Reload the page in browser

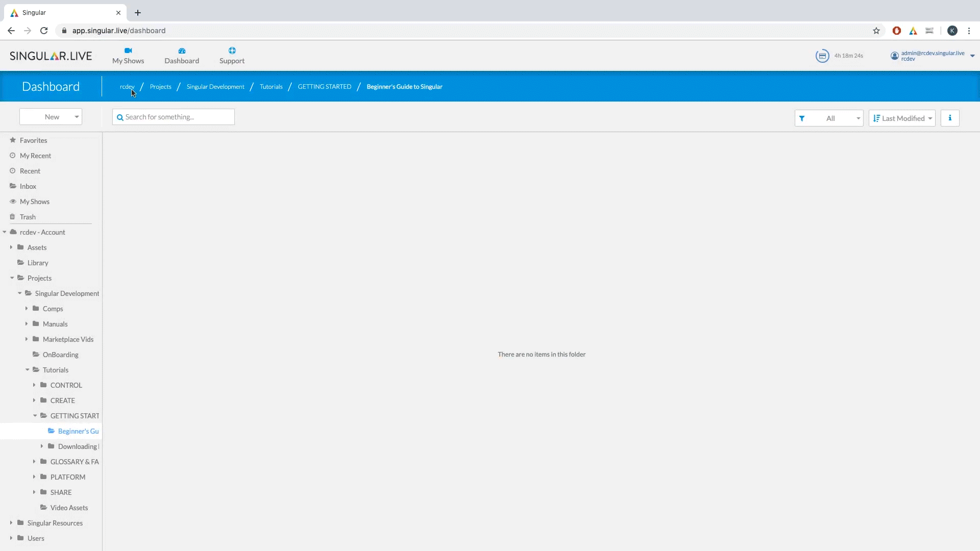pyautogui.click(x=44, y=31)
